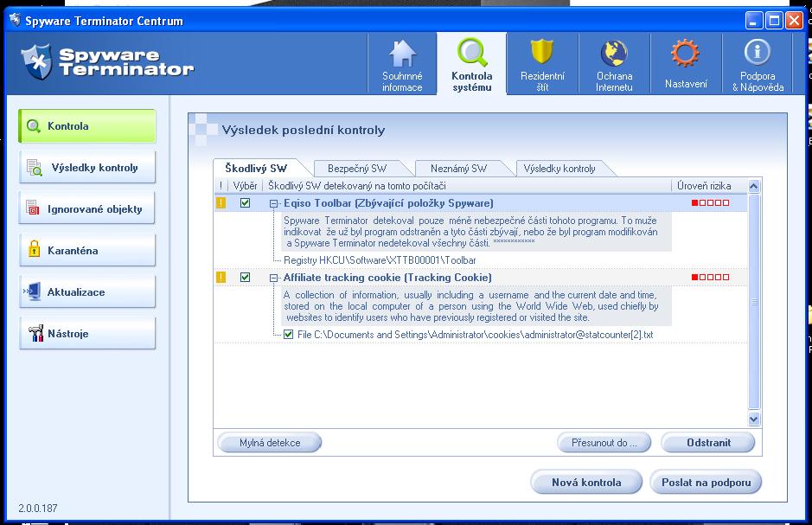Click the Nástroje tools icon
812x525 pixels.
[35, 333]
